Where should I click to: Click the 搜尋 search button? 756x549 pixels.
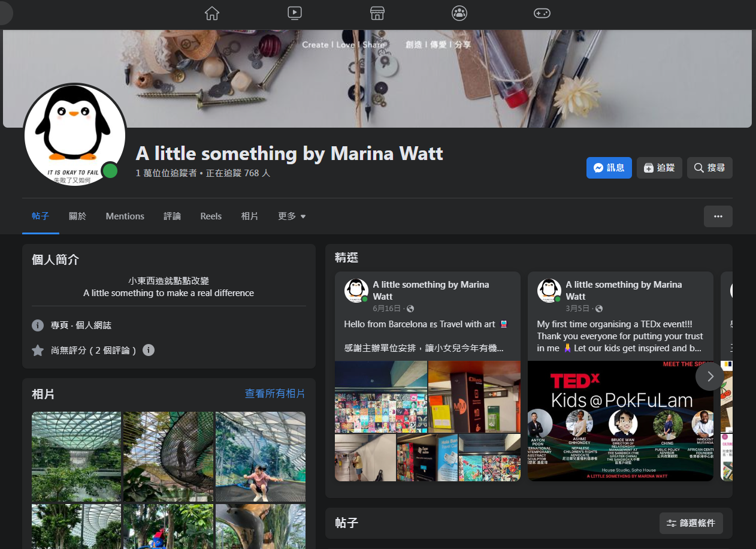pos(709,168)
